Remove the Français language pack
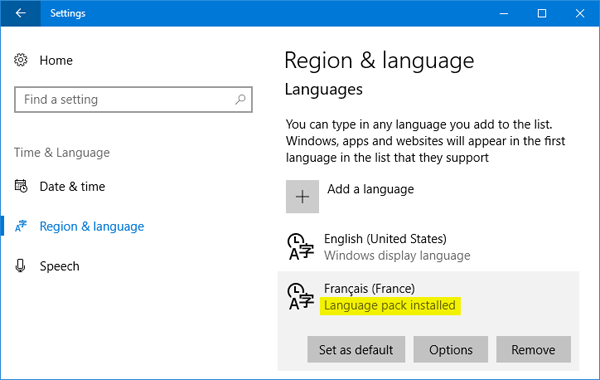 533,349
